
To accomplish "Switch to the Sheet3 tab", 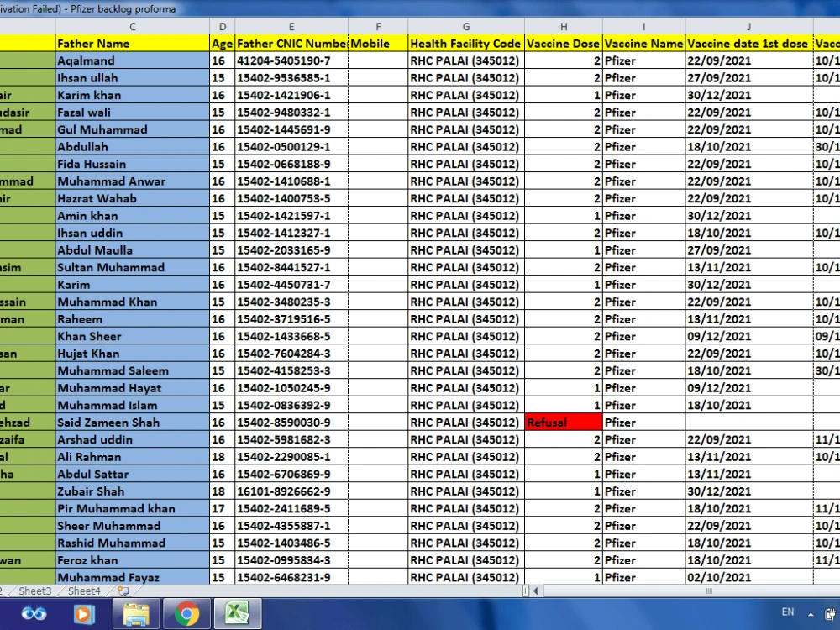I will (x=34, y=591).
